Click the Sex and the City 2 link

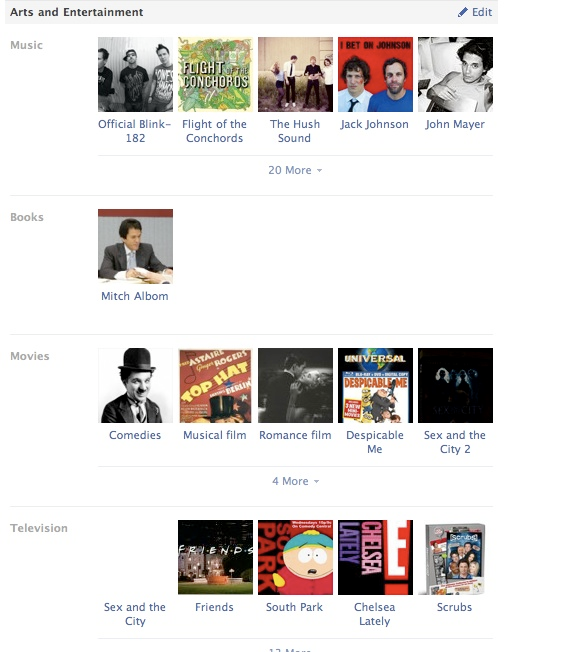click(455, 442)
